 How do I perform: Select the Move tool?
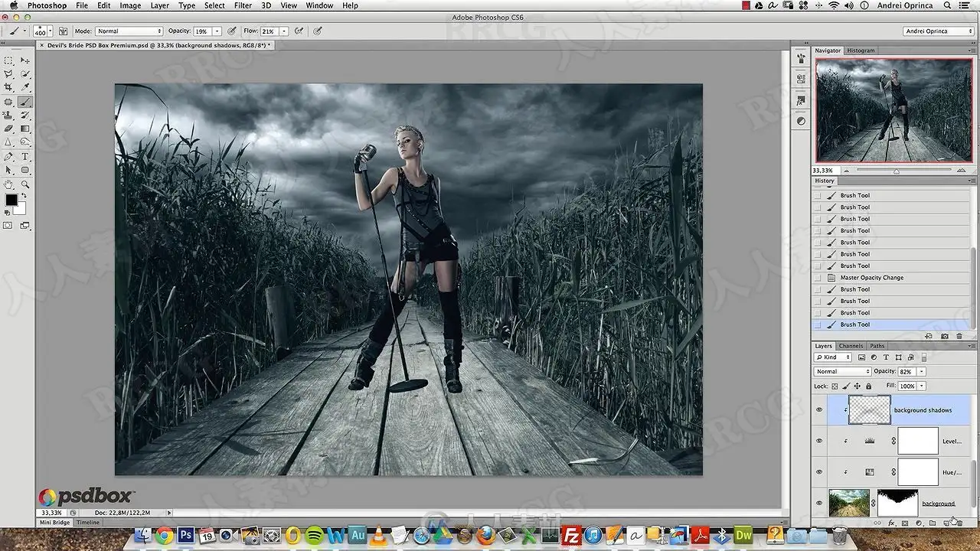(x=25, y=60)
